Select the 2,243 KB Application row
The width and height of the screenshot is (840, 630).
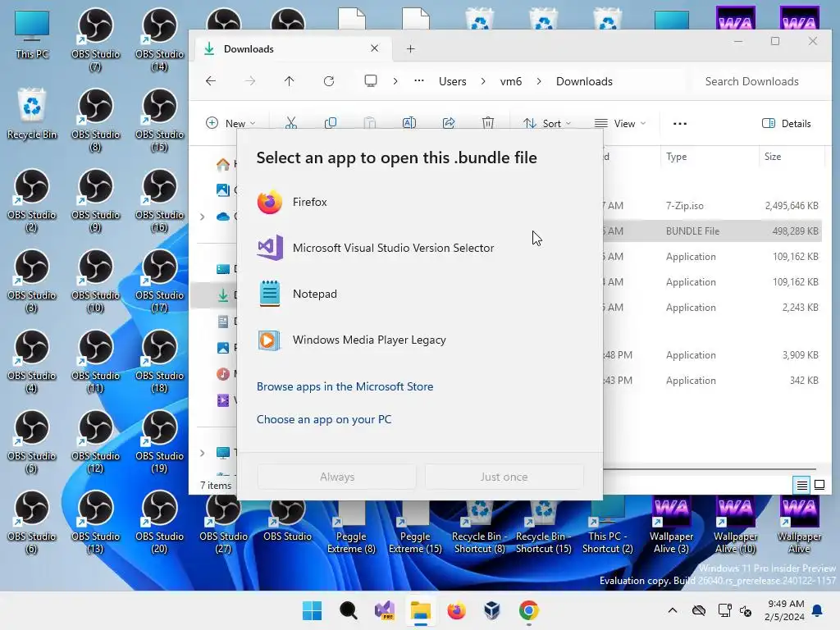711,308
